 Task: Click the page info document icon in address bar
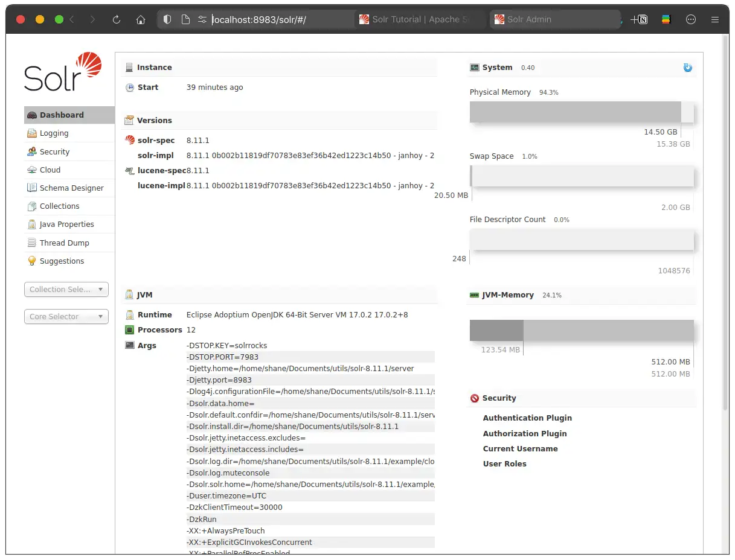pos(185,19)
